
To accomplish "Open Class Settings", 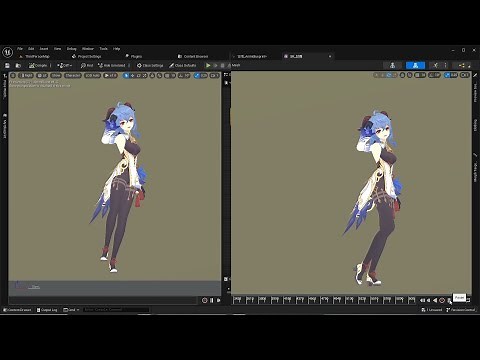I will (x=150, y=65).
